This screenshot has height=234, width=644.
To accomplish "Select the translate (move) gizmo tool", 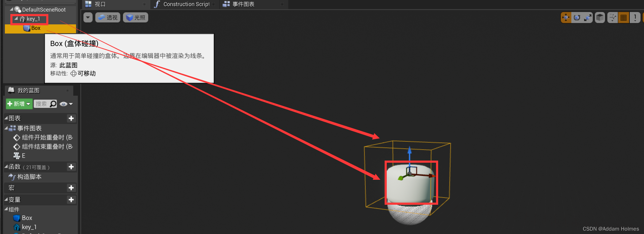I will point(566,17).
